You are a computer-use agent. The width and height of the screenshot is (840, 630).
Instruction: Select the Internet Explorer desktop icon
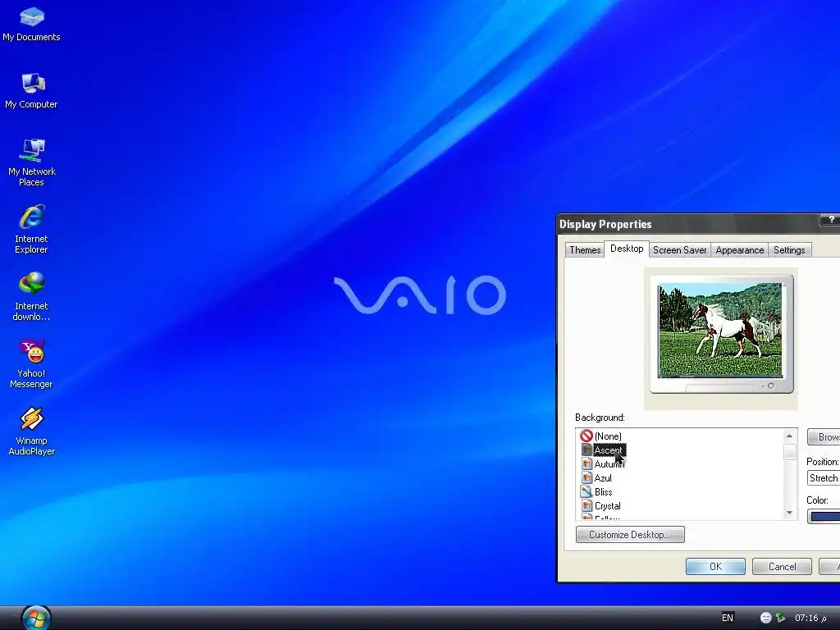tap(32, 230)
